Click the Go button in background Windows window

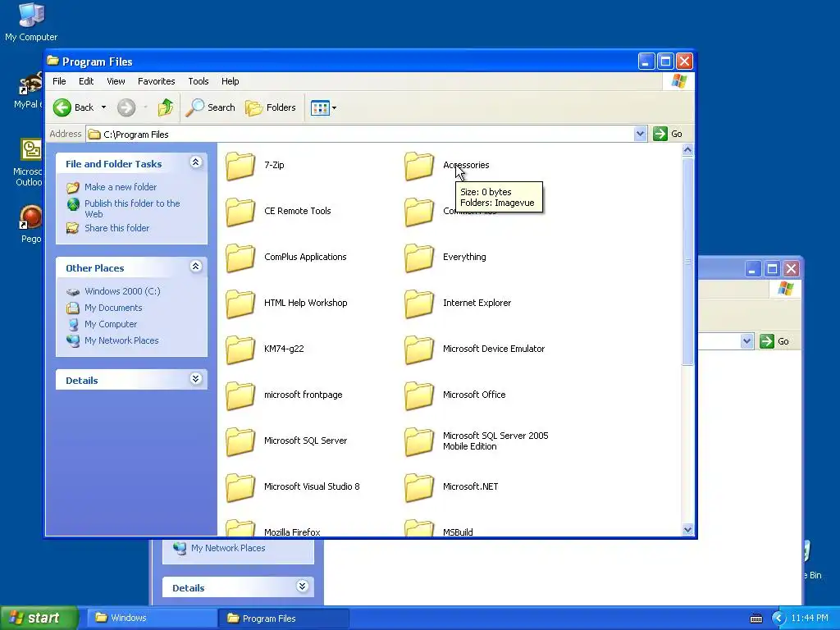point(774,341)
